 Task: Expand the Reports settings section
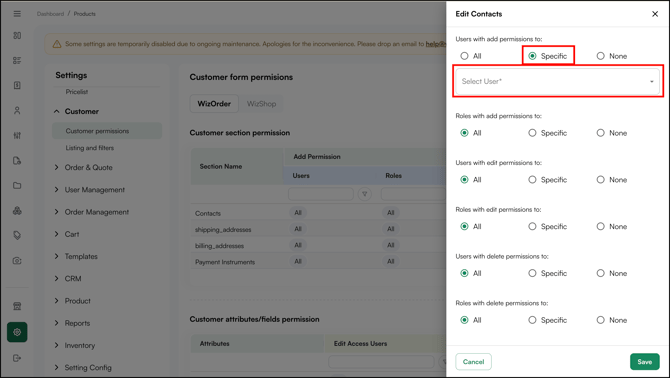(56, 323)
